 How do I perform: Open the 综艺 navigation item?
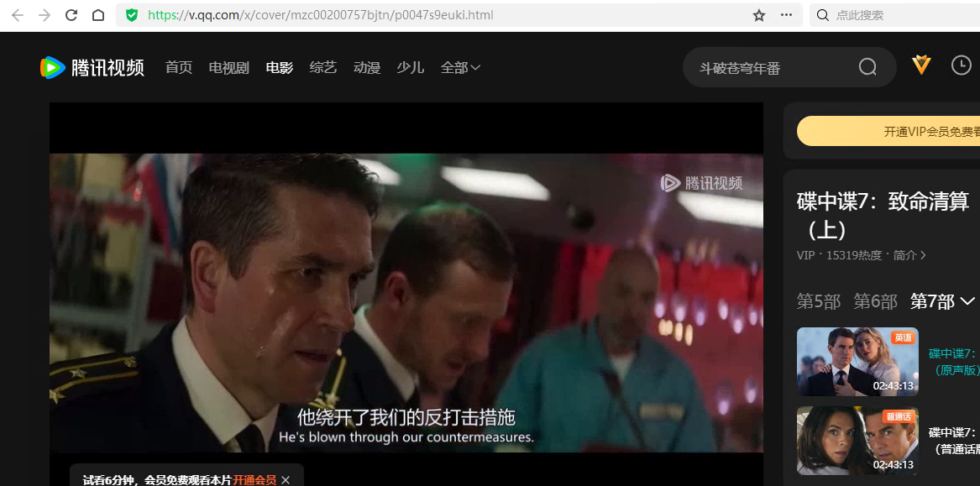[x=323, y=67]
